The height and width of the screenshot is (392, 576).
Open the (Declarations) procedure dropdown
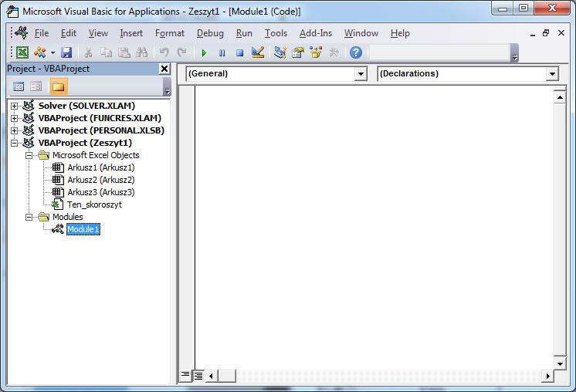click(552, 74)
